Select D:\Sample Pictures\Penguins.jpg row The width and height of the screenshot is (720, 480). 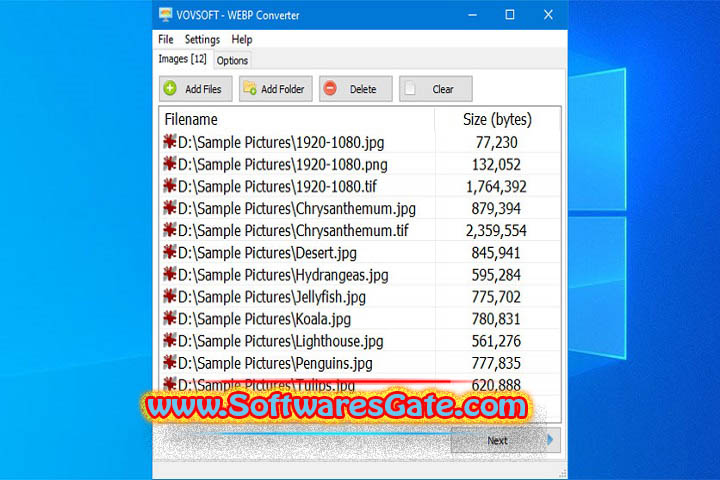tap(360, 363)
